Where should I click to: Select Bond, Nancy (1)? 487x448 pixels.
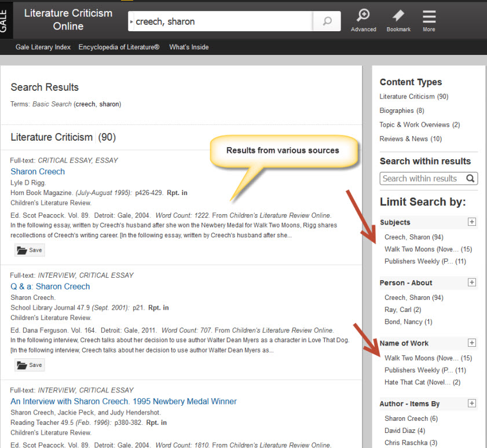408,322
